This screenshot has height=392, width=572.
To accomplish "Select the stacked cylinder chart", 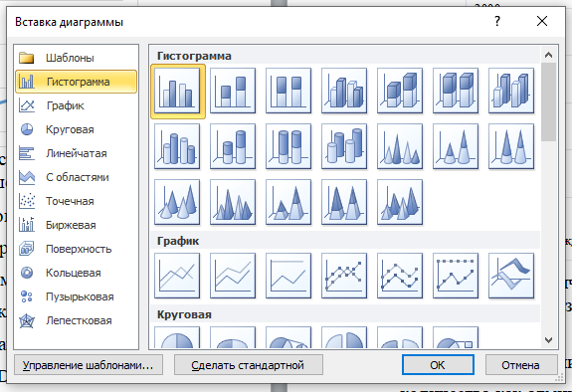I will pyautogui.click(x=233, y=146).
